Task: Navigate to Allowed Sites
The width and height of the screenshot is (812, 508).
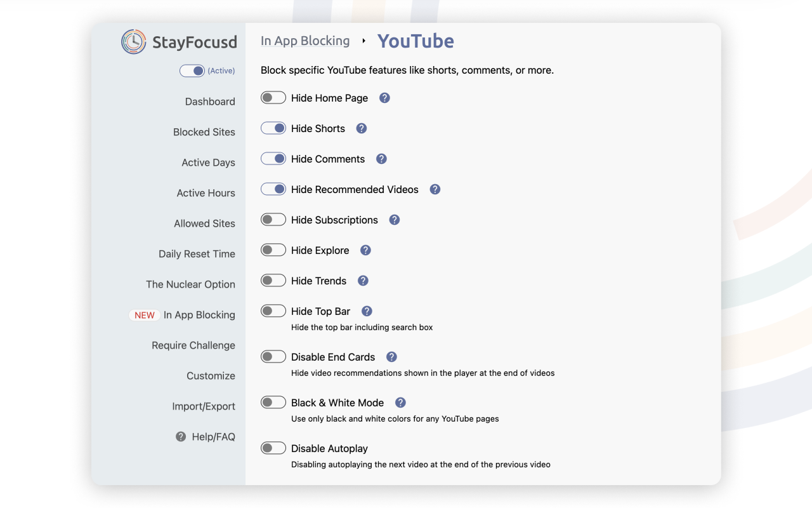Action: click(x=204, y=224)
